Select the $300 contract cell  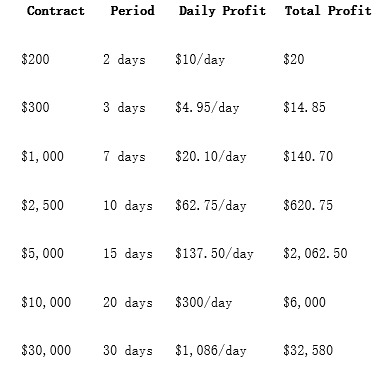click(x=35, y=107)
